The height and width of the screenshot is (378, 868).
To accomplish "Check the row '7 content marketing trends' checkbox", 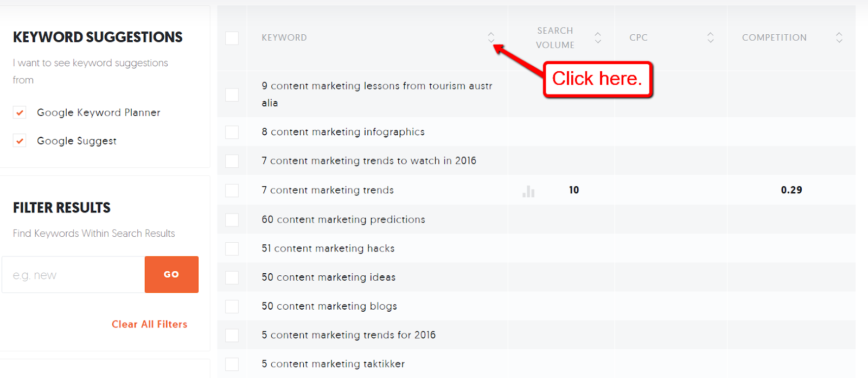I will tap(232, 190).
